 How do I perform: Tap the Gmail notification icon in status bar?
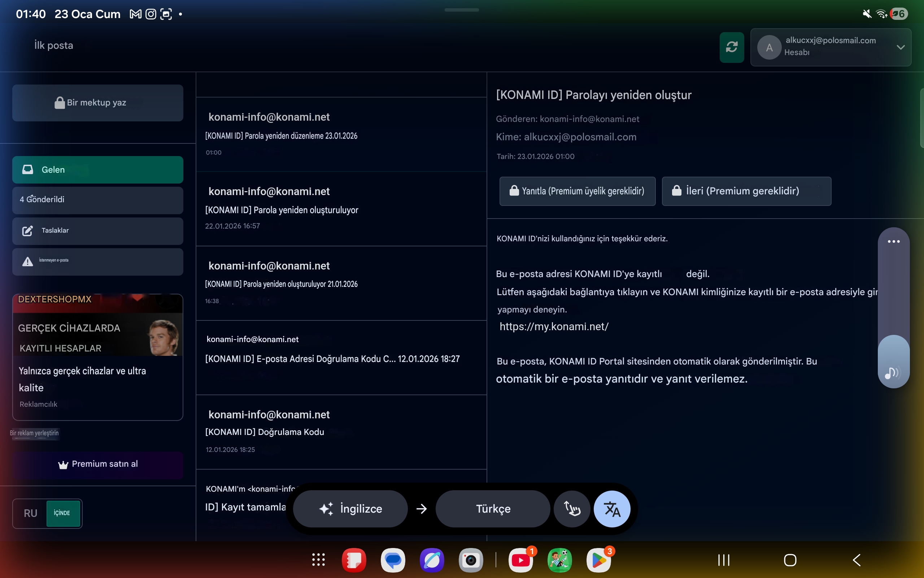(136, 14)
